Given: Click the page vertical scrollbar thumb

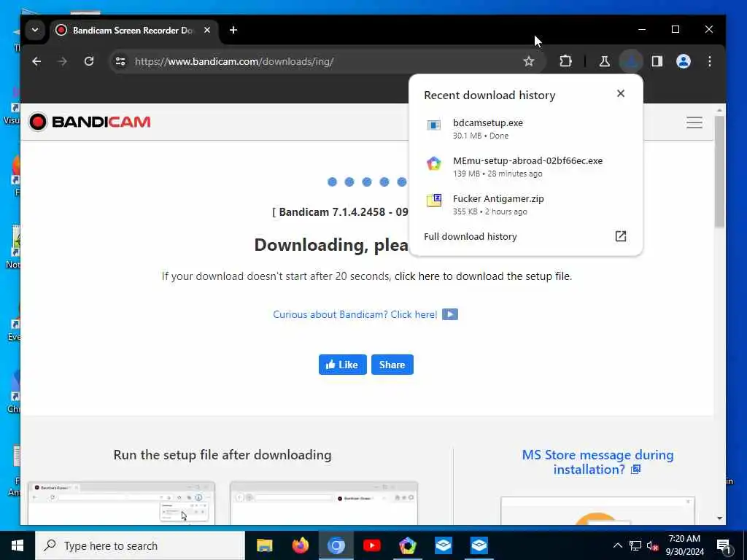Looking at the screenshot, I should click(x=719, y=171).
